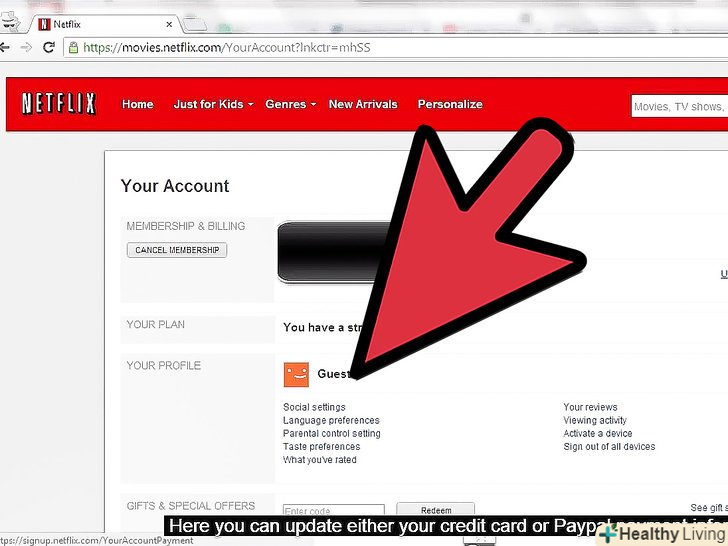Click the Cancel Membership button
728x546 pixels.
177,250
